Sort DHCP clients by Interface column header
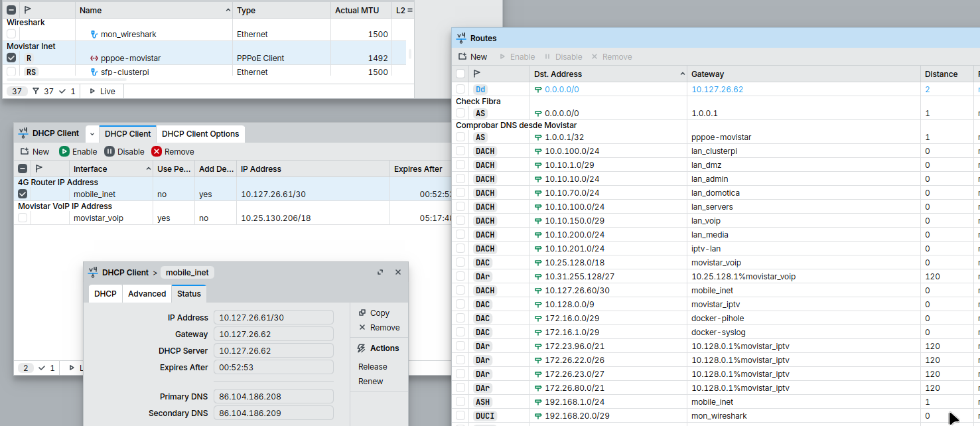 click(x=110, y=169)
